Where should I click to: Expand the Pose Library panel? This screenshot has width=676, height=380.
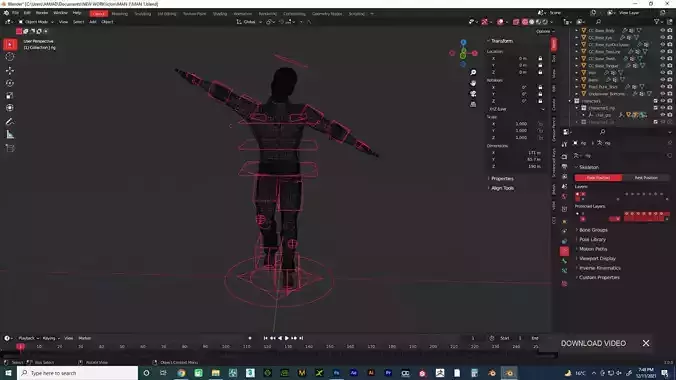click(x=592, y=239)
